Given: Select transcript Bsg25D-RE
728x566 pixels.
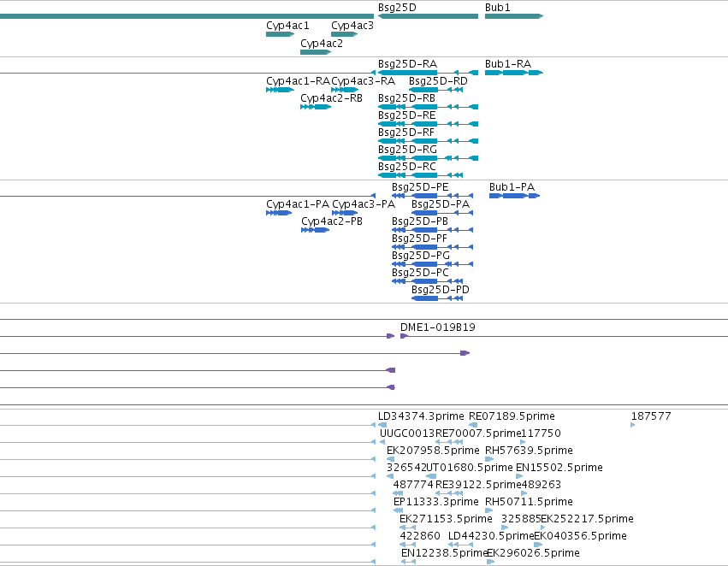Looking at the screenshot, I should coord(428,124).
